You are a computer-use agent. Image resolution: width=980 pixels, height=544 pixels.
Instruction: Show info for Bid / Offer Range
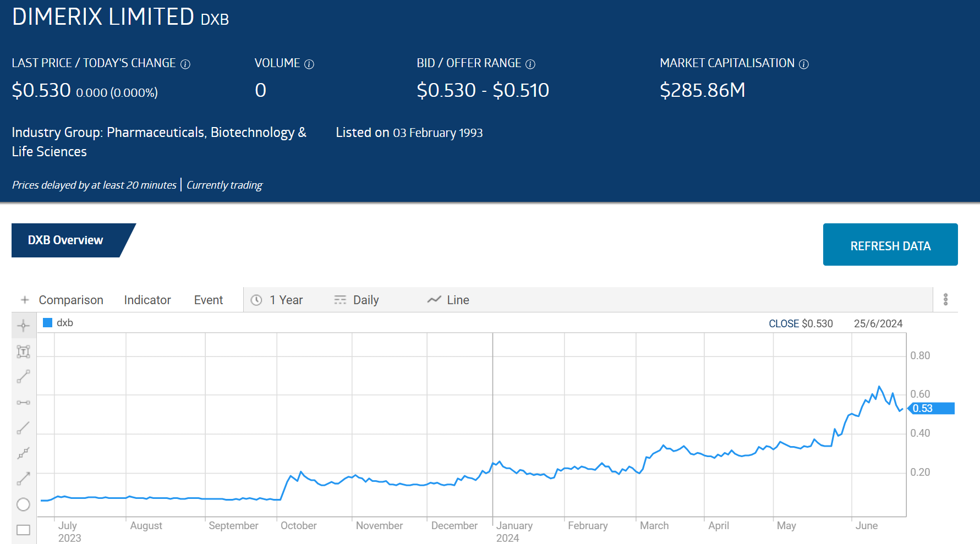(530, 64)
